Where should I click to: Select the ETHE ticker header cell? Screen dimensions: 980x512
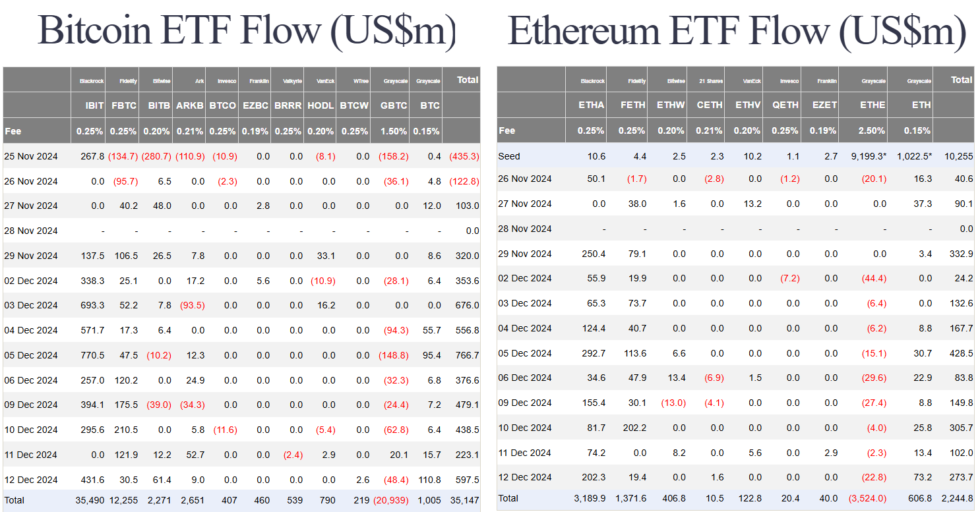click(872, 105)
